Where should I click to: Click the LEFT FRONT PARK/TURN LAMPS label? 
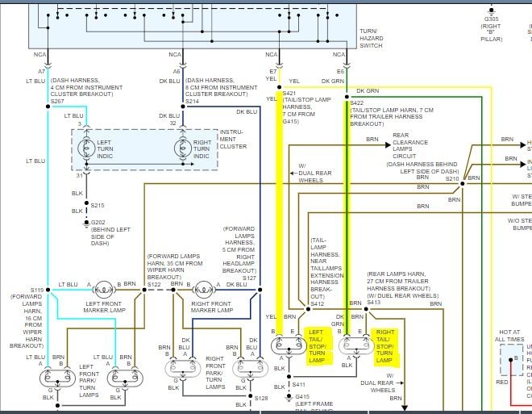point(89,381)
